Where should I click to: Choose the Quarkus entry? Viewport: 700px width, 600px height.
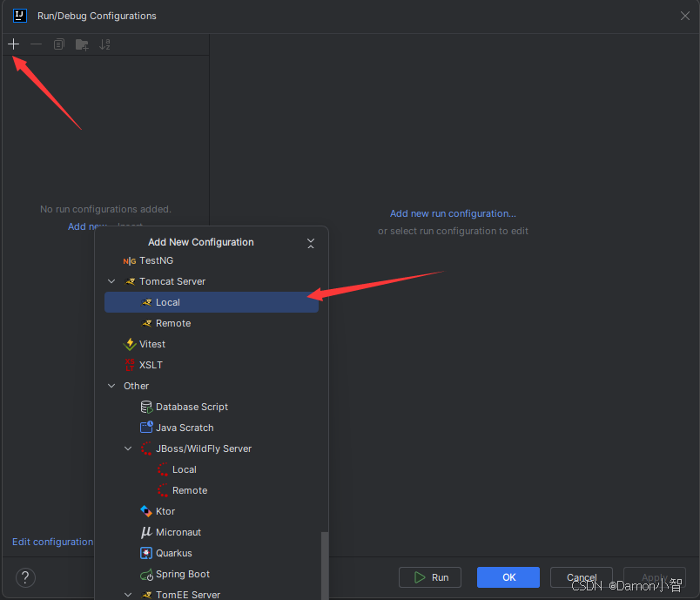(212, 553)
